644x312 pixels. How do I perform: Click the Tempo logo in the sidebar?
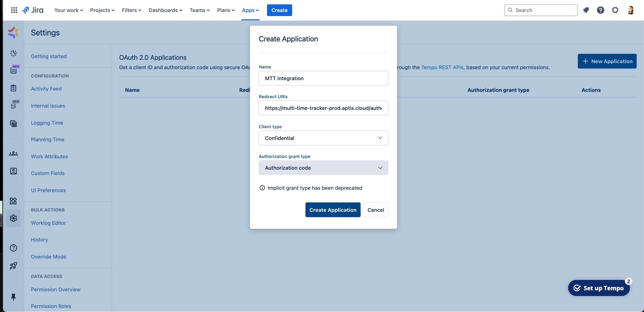[13, 32]
